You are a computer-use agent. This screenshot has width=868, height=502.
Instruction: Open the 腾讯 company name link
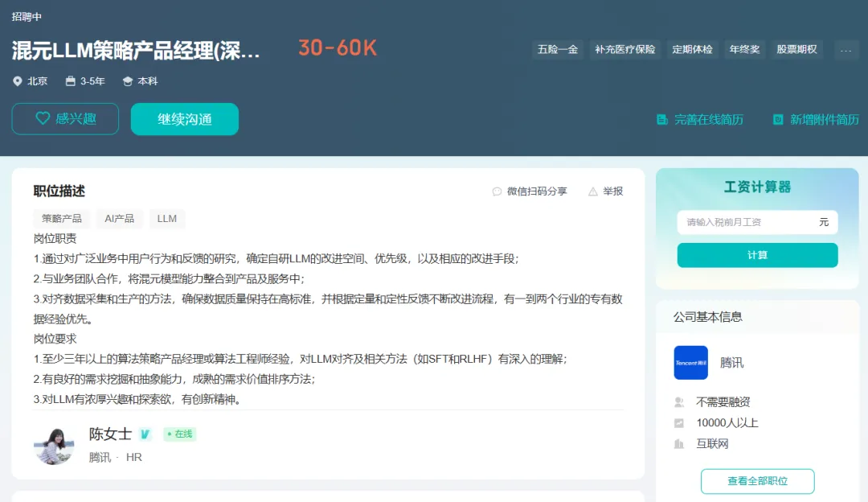pos(731,363)
